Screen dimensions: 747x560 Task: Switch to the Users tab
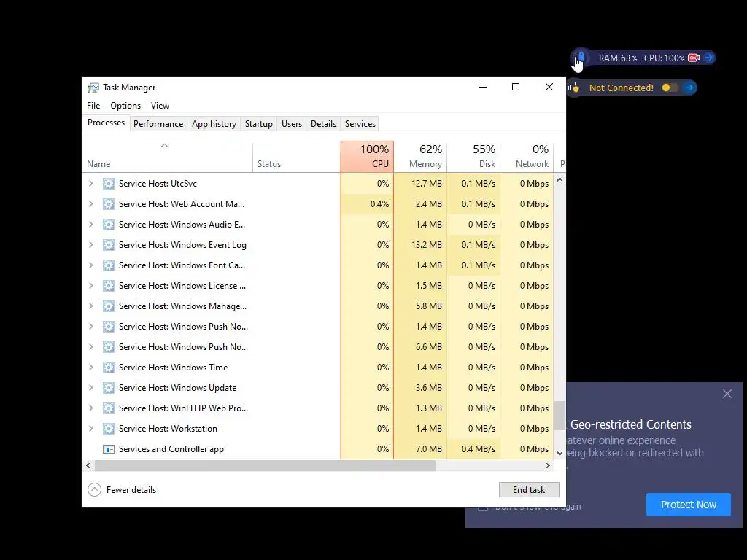click(x=292, y=124)
